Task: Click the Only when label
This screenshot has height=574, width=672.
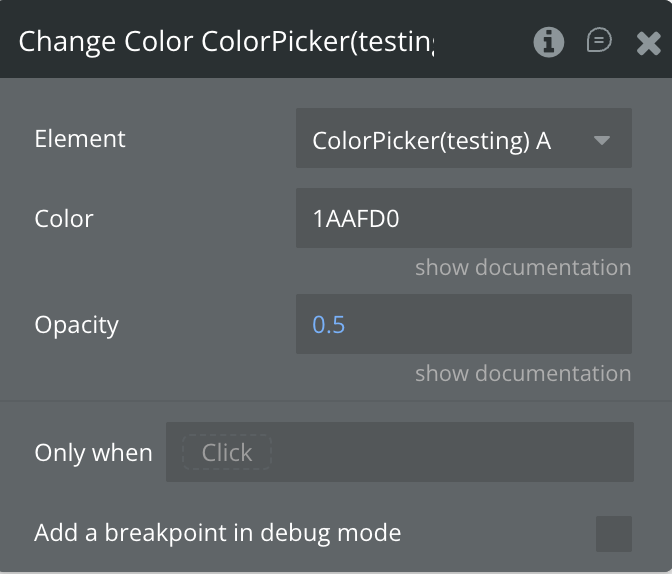Action: tap(93, 452)
